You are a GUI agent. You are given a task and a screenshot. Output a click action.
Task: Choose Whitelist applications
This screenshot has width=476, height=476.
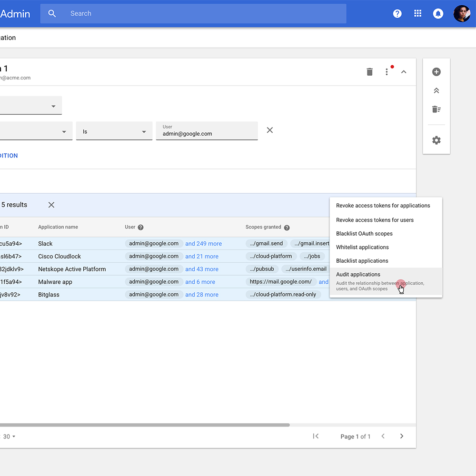click(x=386, y=247)
